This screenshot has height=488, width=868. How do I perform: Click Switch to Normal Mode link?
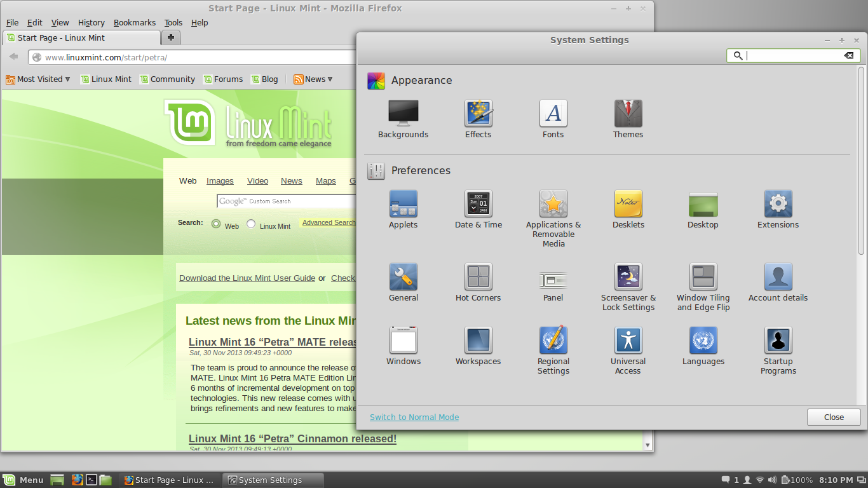(414, 417)
